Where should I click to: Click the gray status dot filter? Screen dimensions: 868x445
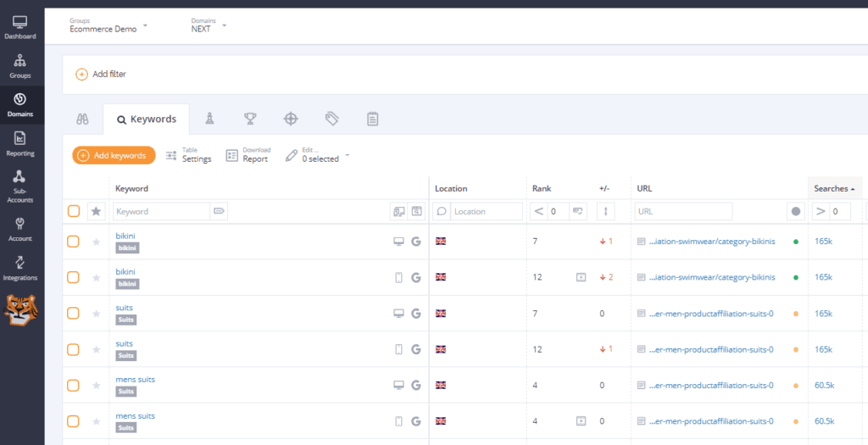795,211
